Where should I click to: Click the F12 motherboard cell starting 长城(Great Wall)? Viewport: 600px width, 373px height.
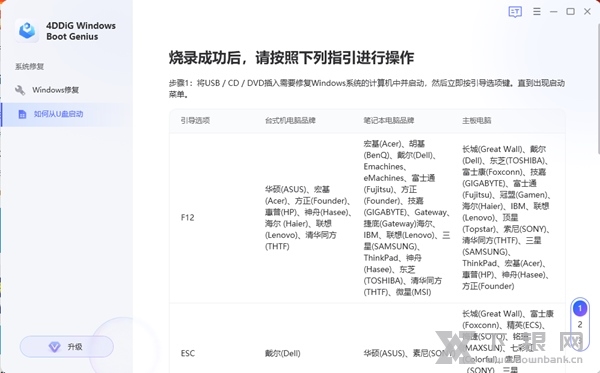tap(506, 218)
